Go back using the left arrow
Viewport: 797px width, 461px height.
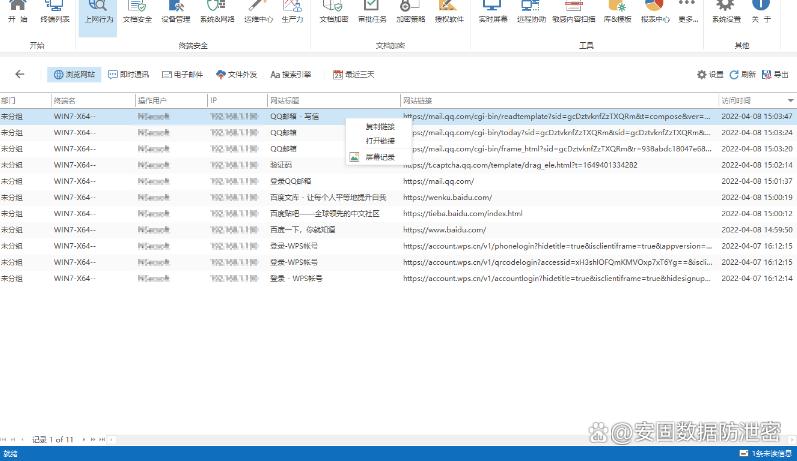point(19,74)
